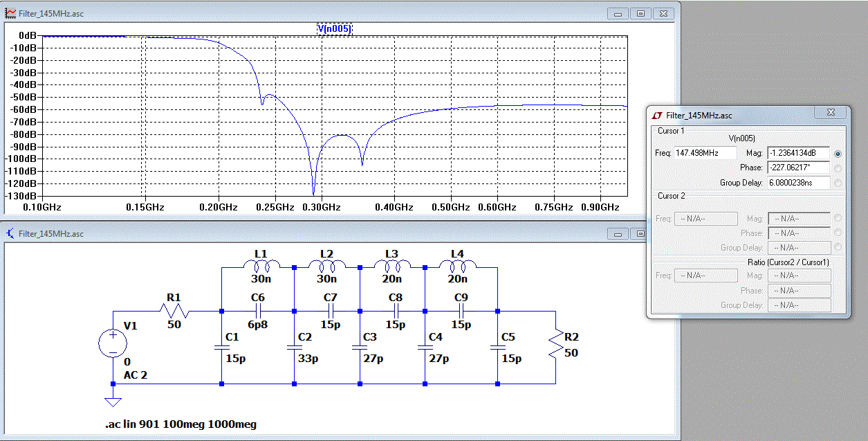This screenshot has height=441, width=868.
Task: Click the cursor dialog LT logo icon
Action: pyautogui.click(x=656, y=115)
